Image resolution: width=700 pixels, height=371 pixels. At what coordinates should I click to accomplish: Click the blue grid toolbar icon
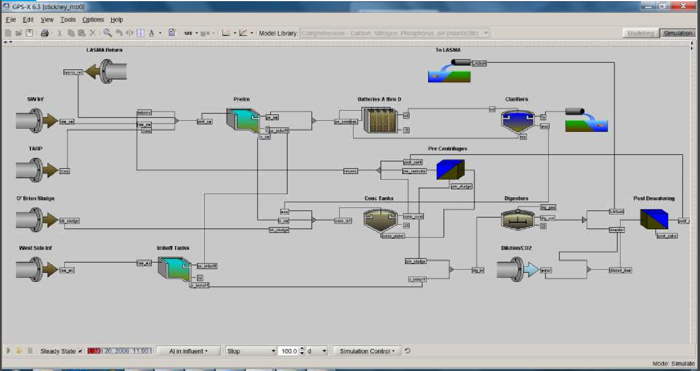pos(141,33)
